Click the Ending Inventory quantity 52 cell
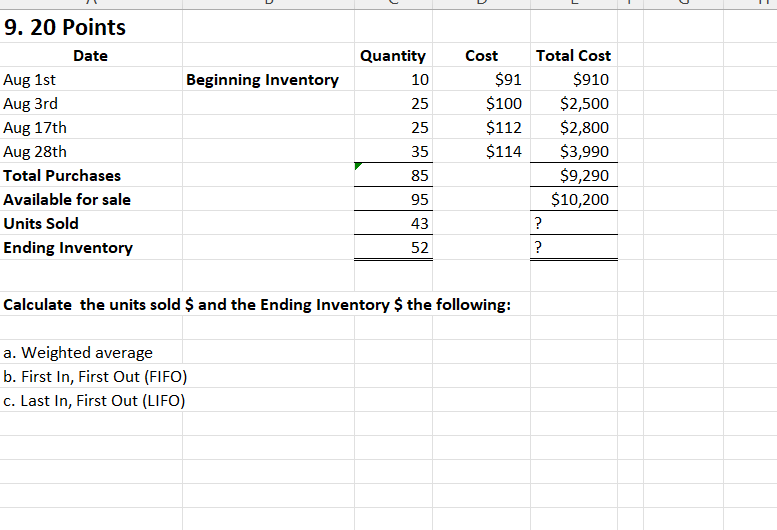This screenshot has width=777, height=530. 393,247
